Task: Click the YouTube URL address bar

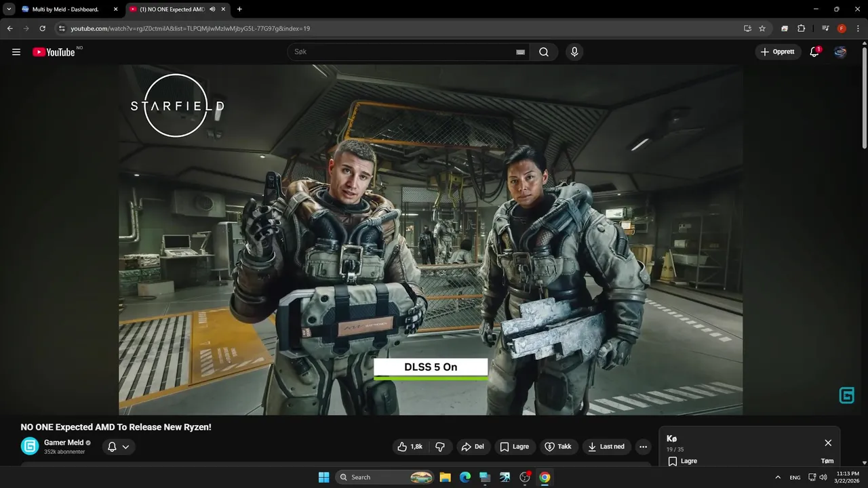Action: (x=190, y=28)
